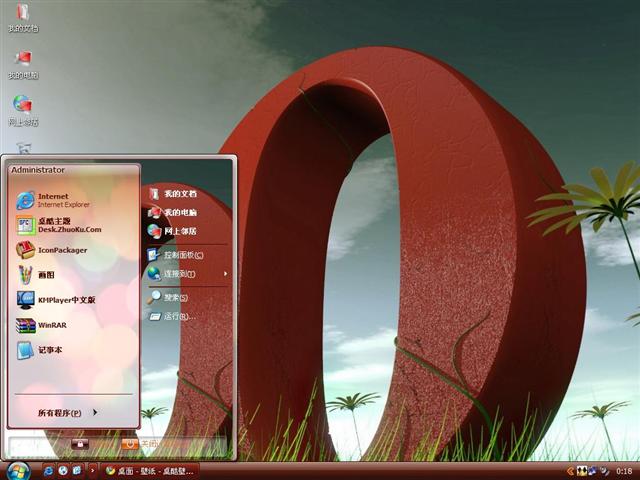Expand 所有程序(P) all programs
The width and height of the screenshot is (640, 480).
[x=68, y=413]
